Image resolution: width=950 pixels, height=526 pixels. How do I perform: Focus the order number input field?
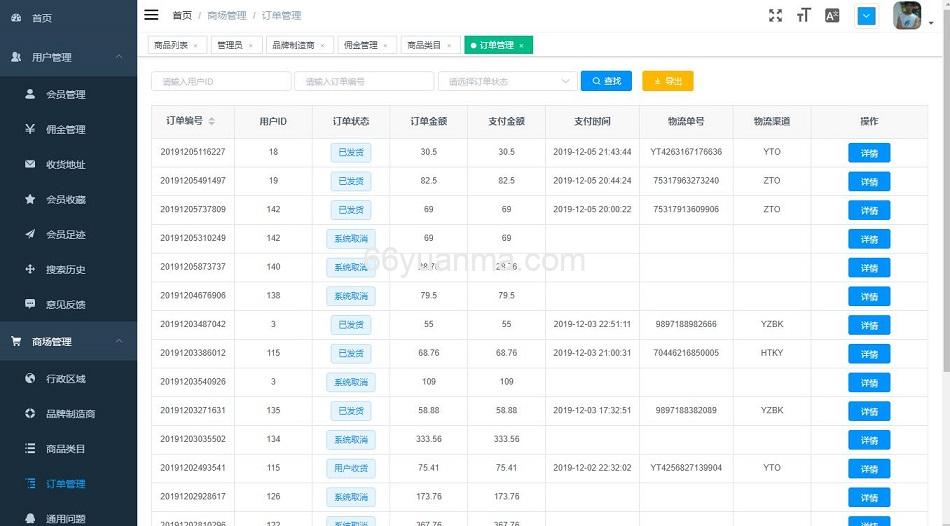click(364, 81)
